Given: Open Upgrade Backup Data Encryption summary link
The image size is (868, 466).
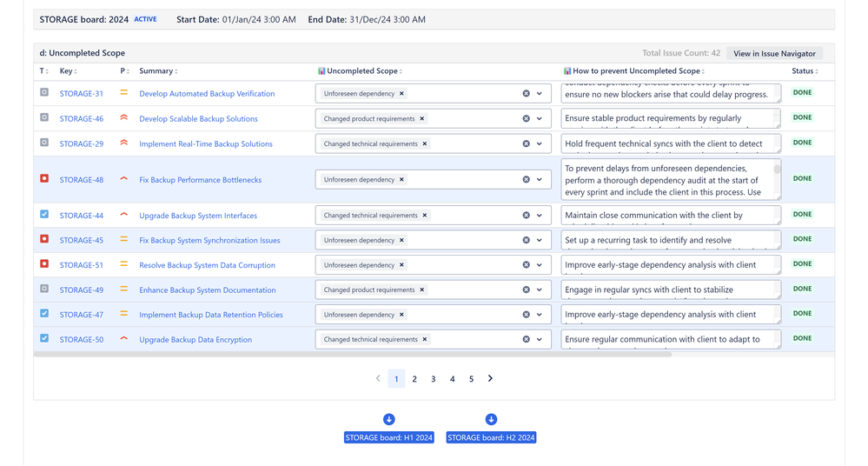Looking at the screenshot, I should (195, 340).
